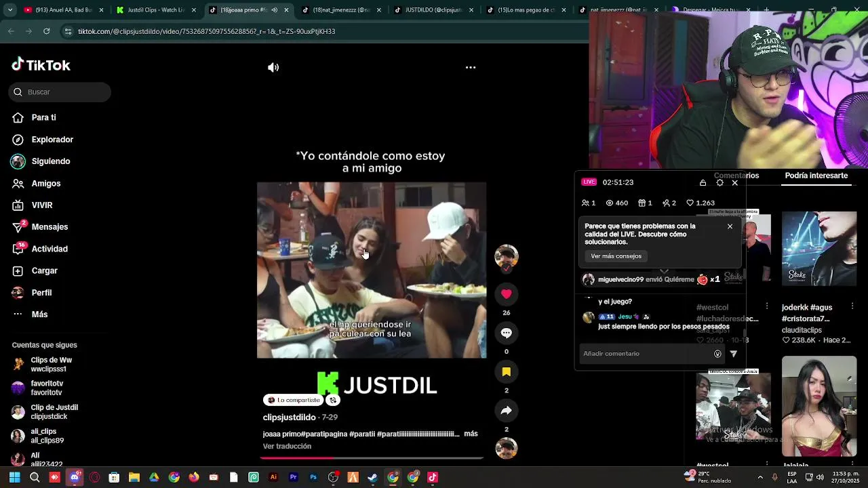868x488 pixels.
Task: Open the Siguiendo section
Action: [x=50, y=161]
